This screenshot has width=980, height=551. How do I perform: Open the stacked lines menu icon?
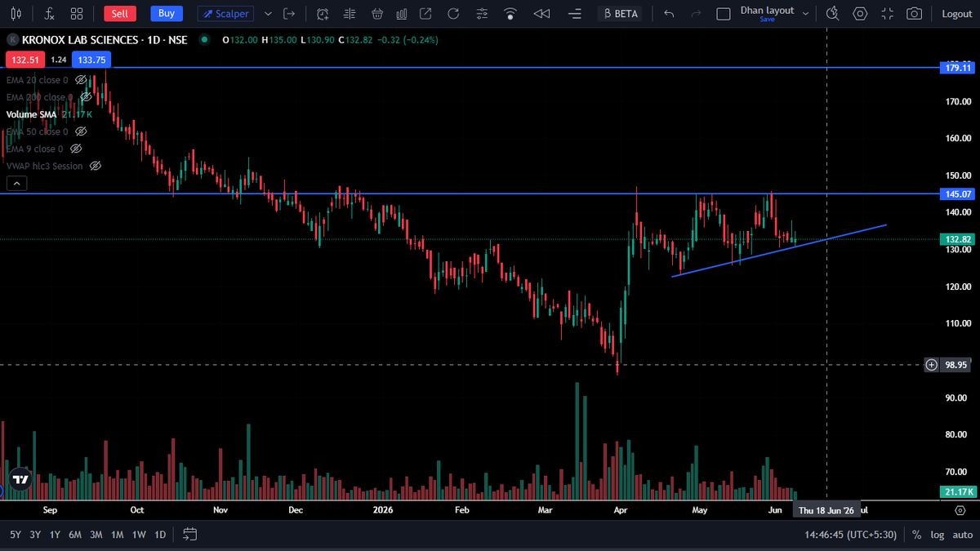click(x=575, y=14)
